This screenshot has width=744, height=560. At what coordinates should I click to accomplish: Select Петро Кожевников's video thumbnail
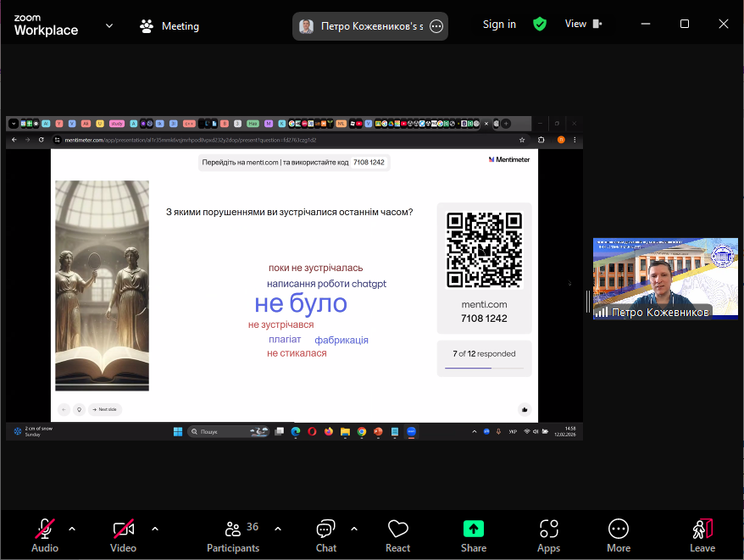click(653, 278)
